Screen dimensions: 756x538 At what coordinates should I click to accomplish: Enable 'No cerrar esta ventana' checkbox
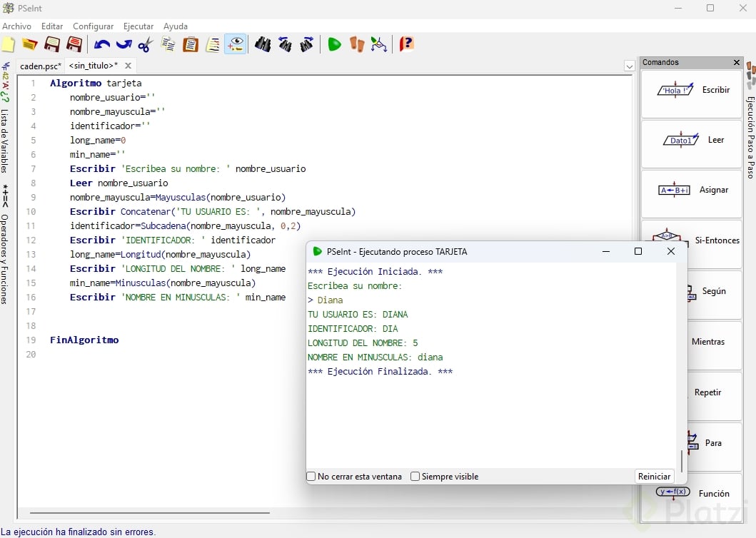[x=311, y=477]
